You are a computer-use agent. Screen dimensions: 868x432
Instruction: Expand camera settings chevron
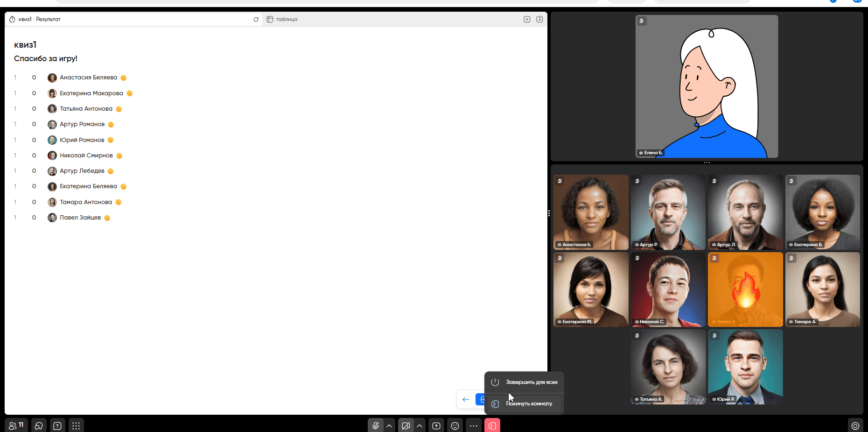(x=420, y=425)
